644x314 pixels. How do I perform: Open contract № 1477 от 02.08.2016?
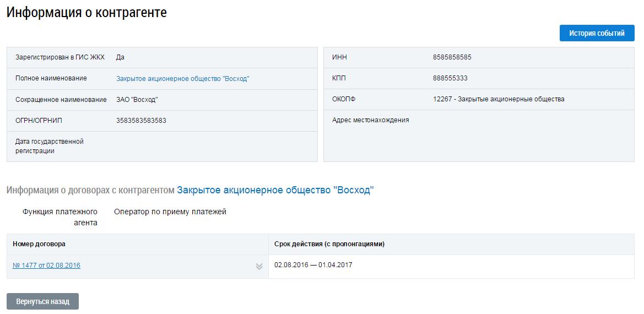[46, 266]
